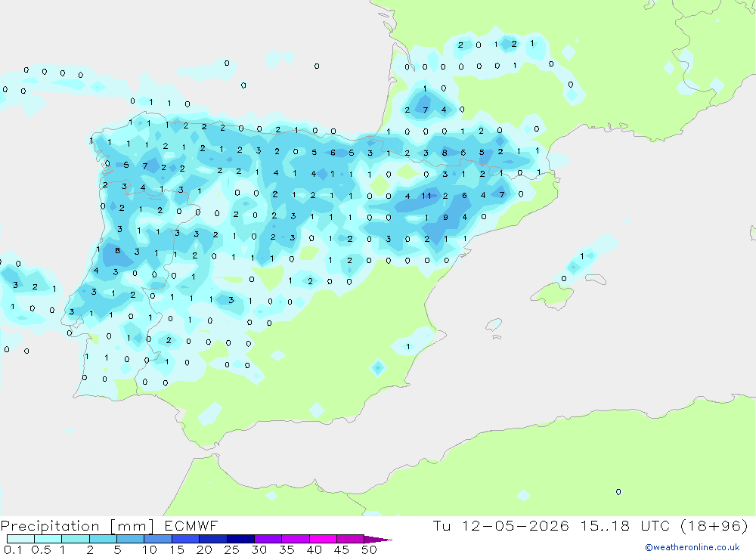
Task: Select the 40–45 mm magenta legend swatch
Action: tap(323, 539)
